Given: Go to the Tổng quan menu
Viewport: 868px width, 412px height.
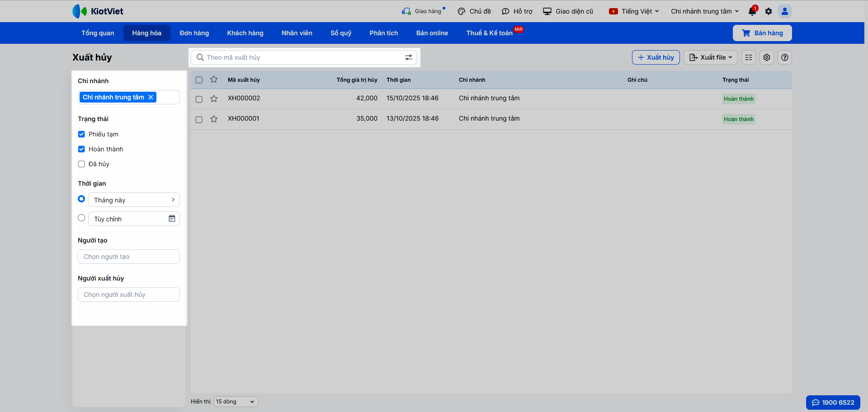Looking at the screenshot, I should coord(98,33).
